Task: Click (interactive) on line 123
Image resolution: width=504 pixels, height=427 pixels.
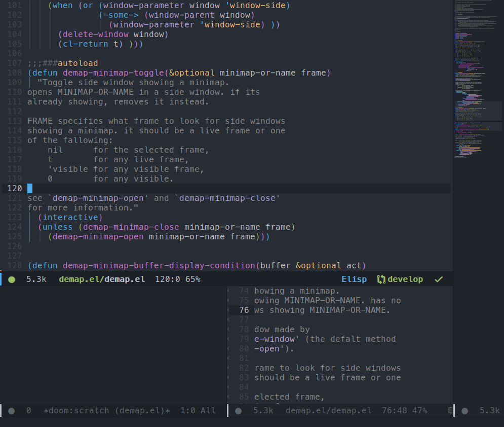Action: point(70,218)
